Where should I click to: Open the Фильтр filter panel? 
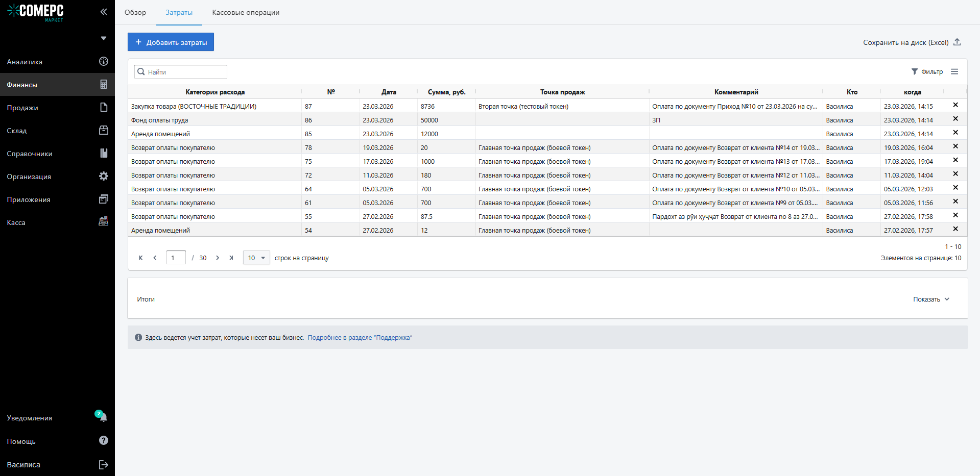coord(927,72)
